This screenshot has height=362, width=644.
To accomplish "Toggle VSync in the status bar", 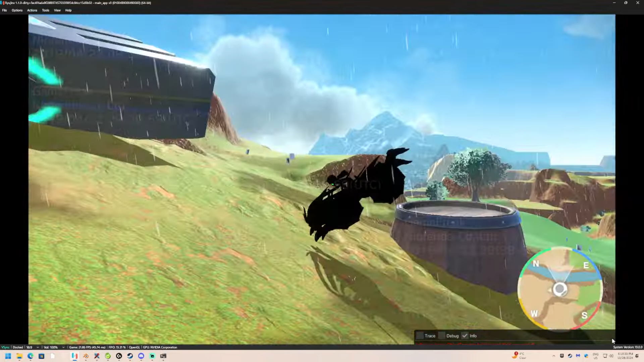I will (5, 347).
